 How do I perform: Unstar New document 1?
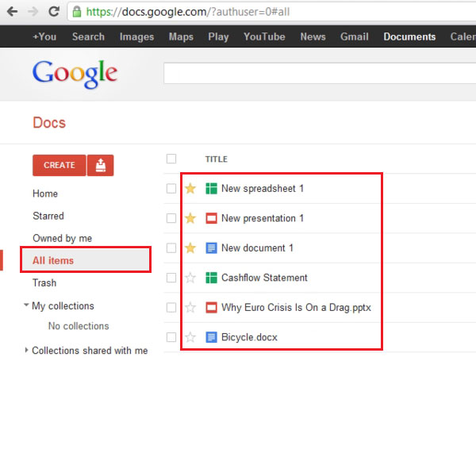click(190, 248)
